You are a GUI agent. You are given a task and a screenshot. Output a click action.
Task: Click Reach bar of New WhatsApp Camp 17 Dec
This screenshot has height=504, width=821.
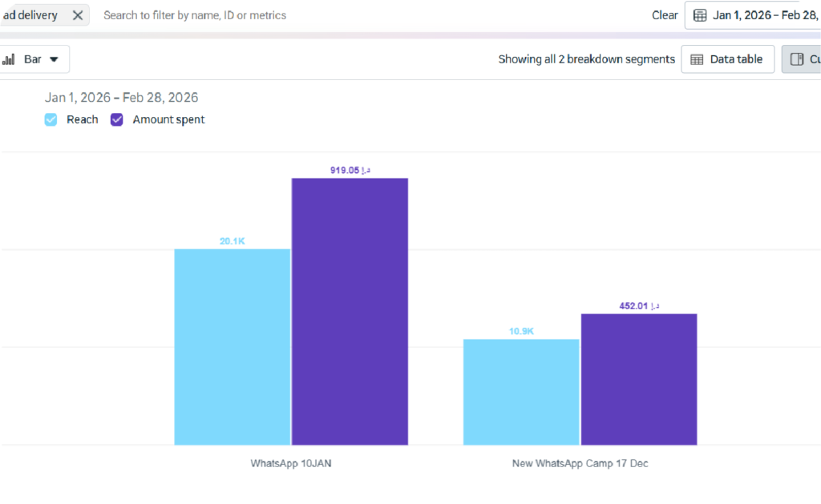point(521,392)
